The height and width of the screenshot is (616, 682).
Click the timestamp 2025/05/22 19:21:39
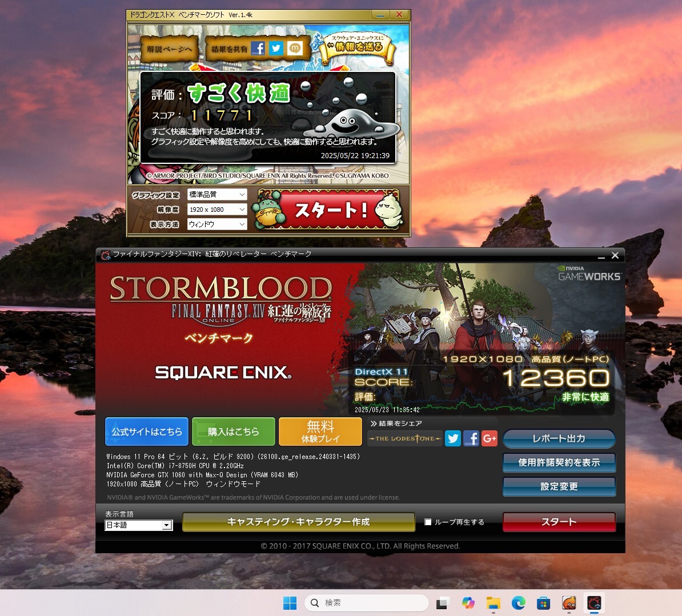(x=355, y=156)
